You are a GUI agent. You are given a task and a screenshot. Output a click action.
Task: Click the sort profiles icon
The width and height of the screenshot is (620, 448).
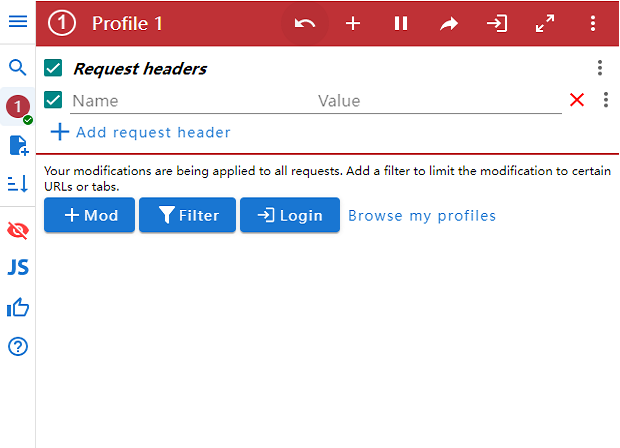tap(17, 183)
